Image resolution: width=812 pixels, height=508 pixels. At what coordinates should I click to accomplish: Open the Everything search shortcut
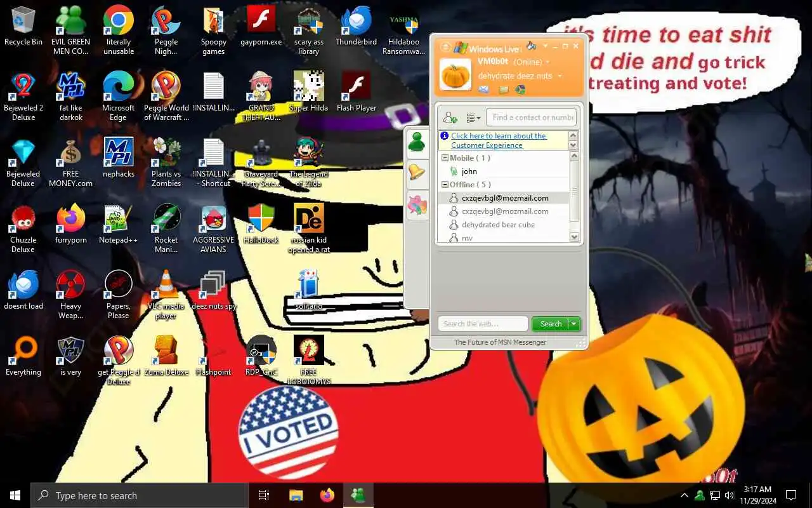coord(23,357)
